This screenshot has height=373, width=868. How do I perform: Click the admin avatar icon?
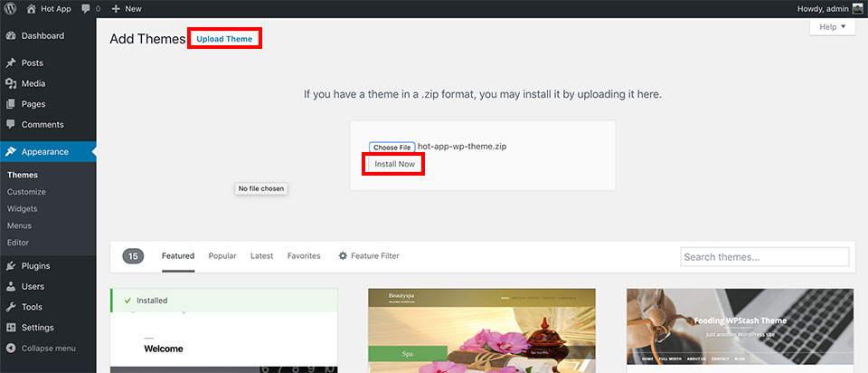pyautogui.click(x=857, y=8)
